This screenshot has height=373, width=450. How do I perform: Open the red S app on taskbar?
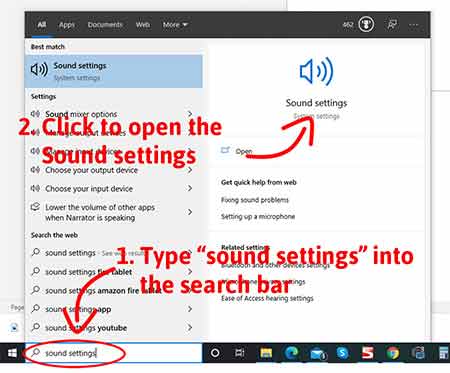click(x=368, y=353)
